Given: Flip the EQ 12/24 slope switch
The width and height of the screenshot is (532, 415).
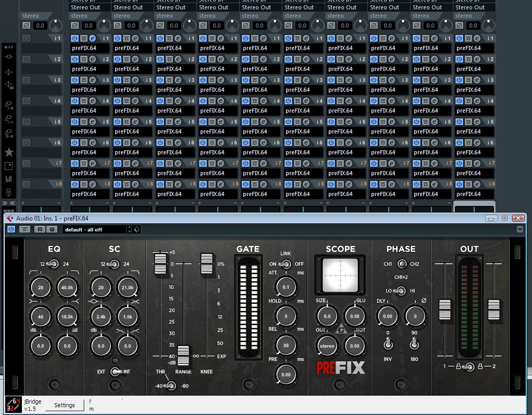Looking at the screenshot, I should pos(53,263).
